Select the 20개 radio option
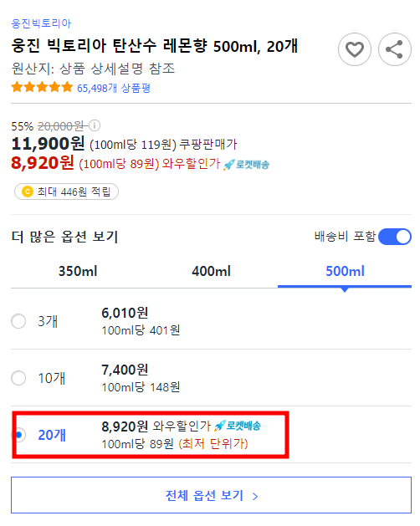Viewport: 420px width, 526px height. tap(18, 435)
